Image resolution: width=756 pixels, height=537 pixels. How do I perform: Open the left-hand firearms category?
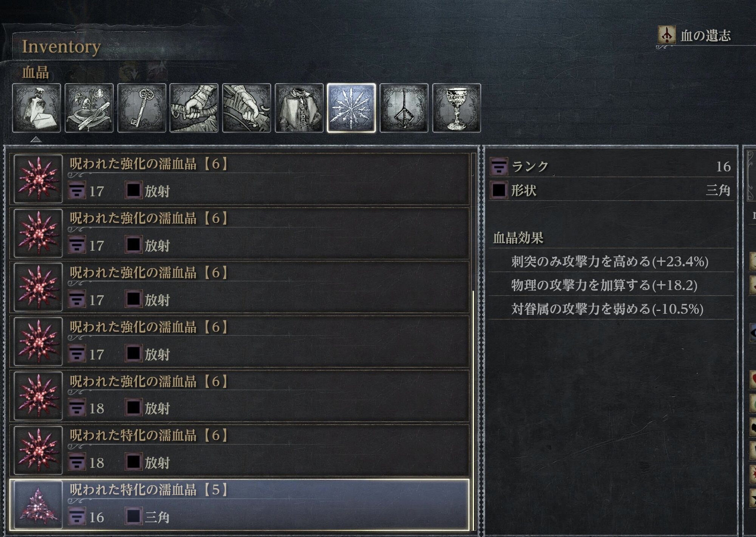(246, 108)
